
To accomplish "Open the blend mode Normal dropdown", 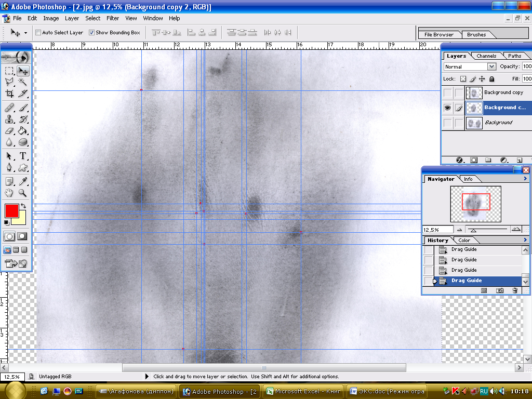I will click(491, 66).
